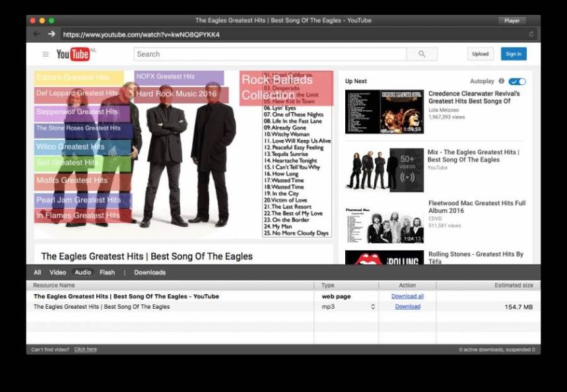Open the Mix Eagles Greatest Hits thumbnail

384,170
